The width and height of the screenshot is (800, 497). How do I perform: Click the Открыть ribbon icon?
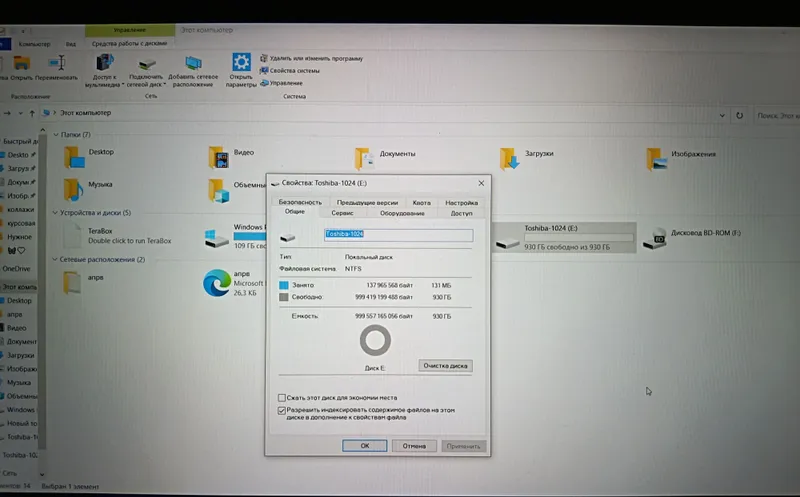pos(21,63)
